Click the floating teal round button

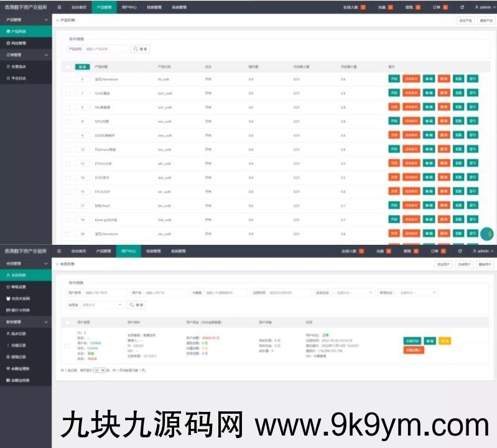[x=487, y=234]
